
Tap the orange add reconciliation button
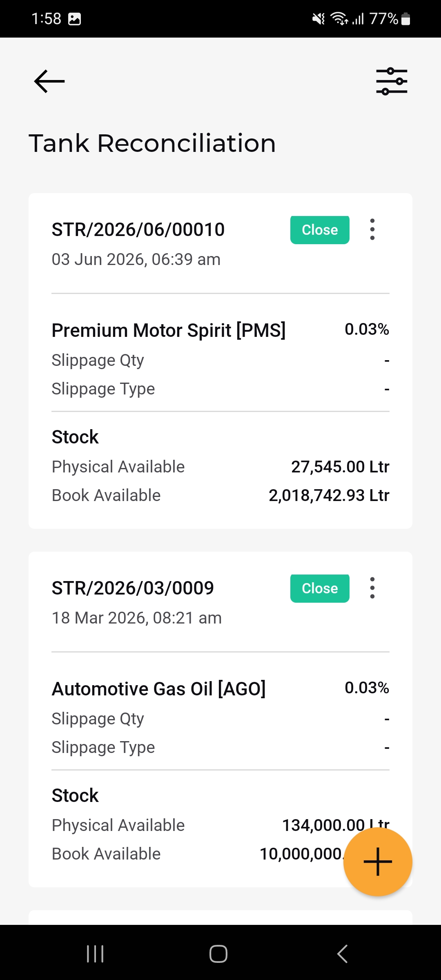tap(378, 862)
